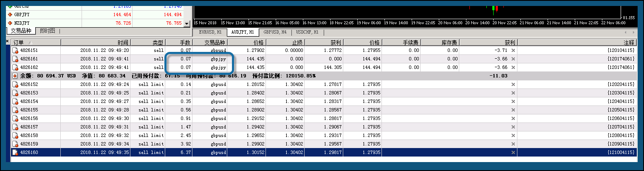Click the X icon on order 4826162
The width and height of the screenshot is (644, 171).
pos(513,68)
